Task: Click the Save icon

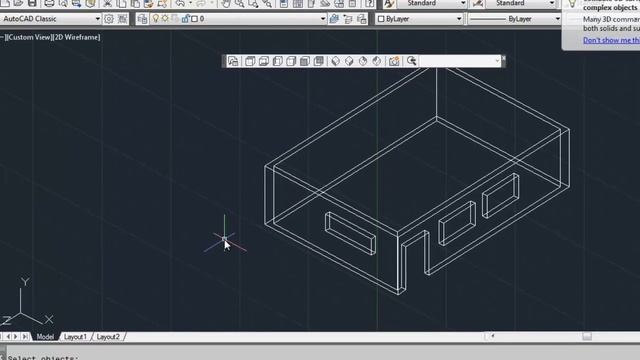Action: pos(32,3)
